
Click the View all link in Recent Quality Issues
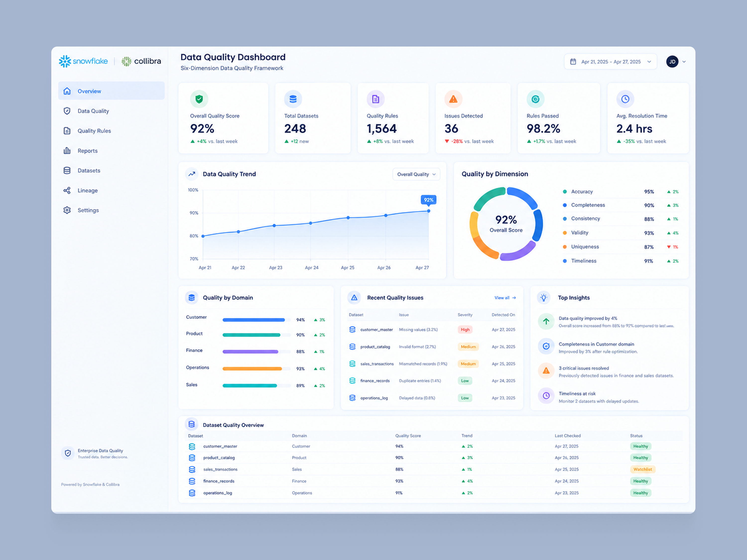point(505,298)
